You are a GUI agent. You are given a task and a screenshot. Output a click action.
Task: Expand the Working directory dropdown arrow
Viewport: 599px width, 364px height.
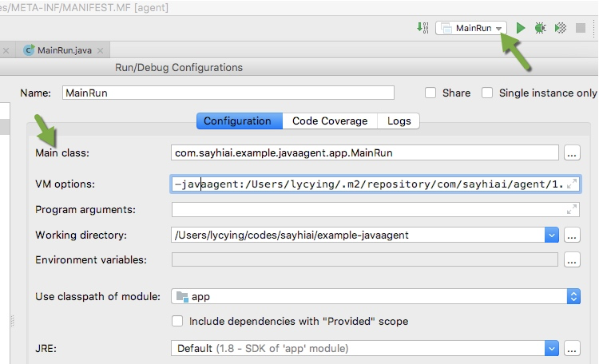(551, 235)
